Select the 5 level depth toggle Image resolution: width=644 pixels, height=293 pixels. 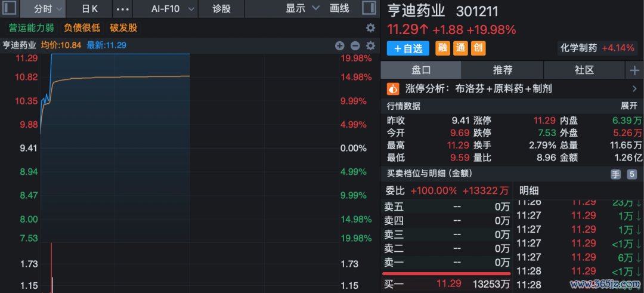click(x=631, y=174)
